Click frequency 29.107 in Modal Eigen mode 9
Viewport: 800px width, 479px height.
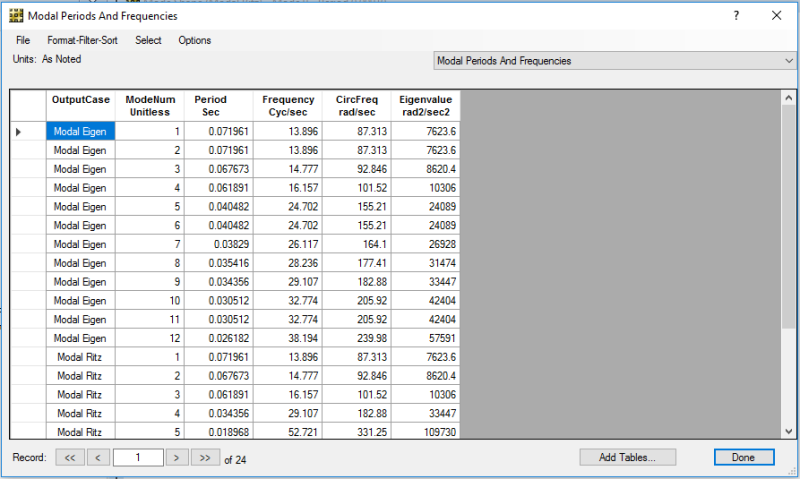coord(288,282)
